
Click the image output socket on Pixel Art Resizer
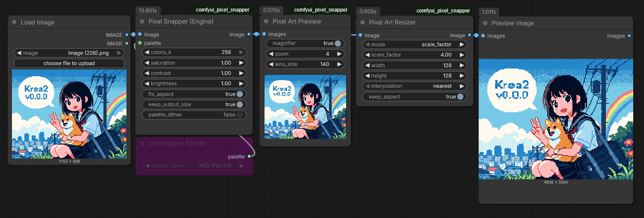tap(469, 35)
